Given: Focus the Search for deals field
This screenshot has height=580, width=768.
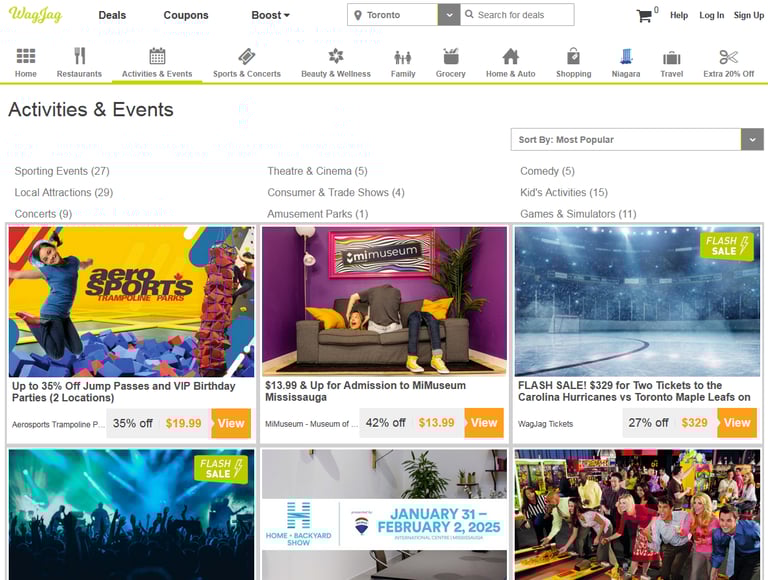Looking at the screenshot, I should coord(517,15).
